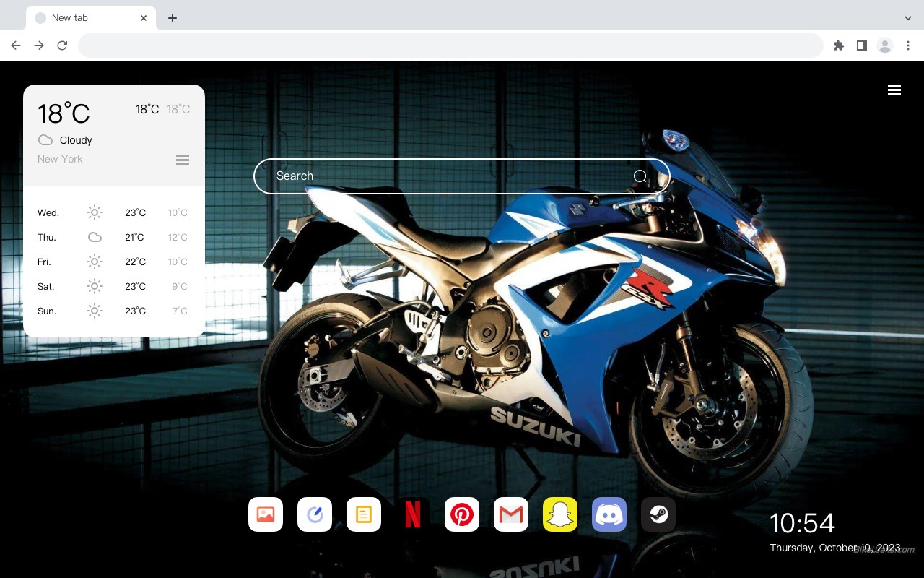
Task: Open the yellow notes shortcut icon
Action: coord(364,514)
